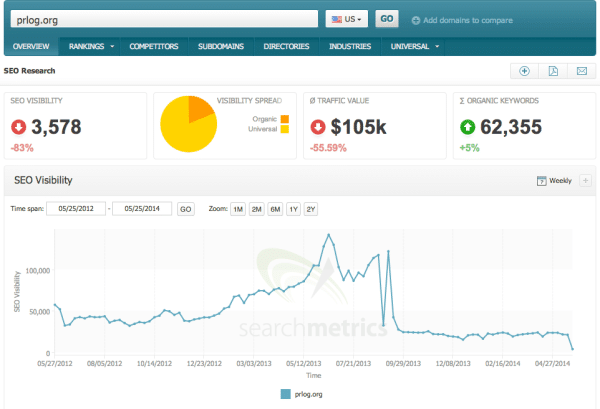Click the end date field 05/25/2014
Image resolution: width=600 pixels, height=409 pixels.
coord(142,209)
